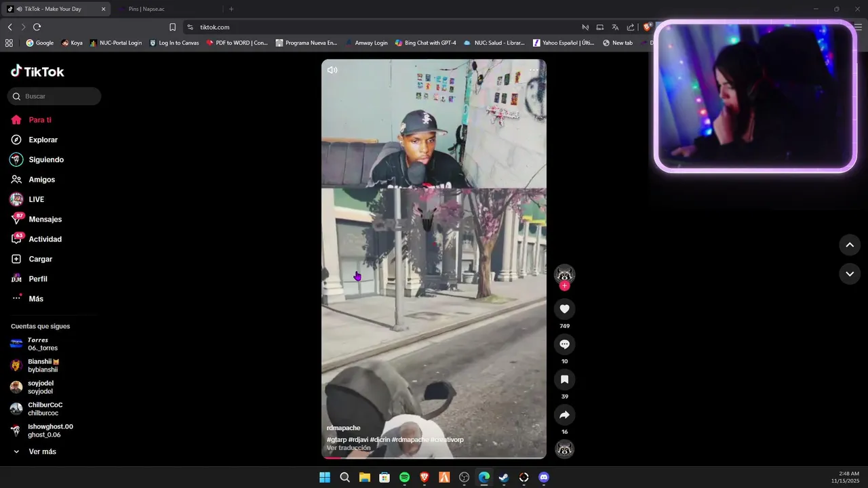This screenshot has height=488, width=868.
Task: Open the bybianshii followed account
Action: pos(43,365)
